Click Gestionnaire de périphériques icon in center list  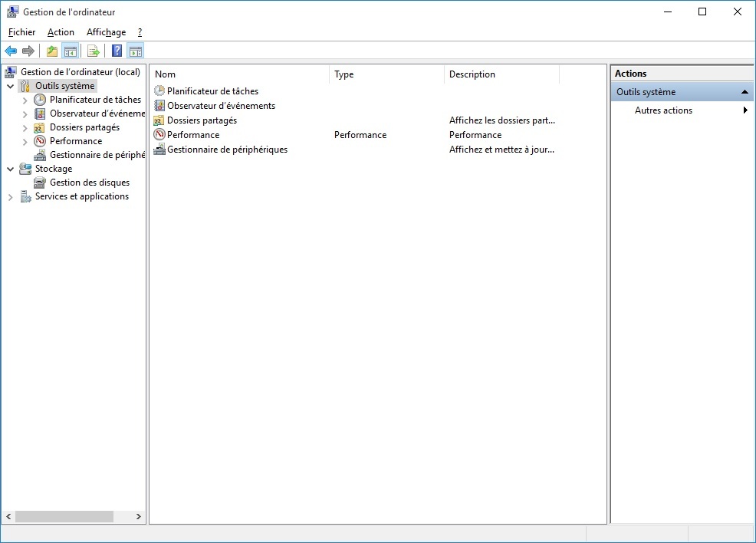(159, 150)
